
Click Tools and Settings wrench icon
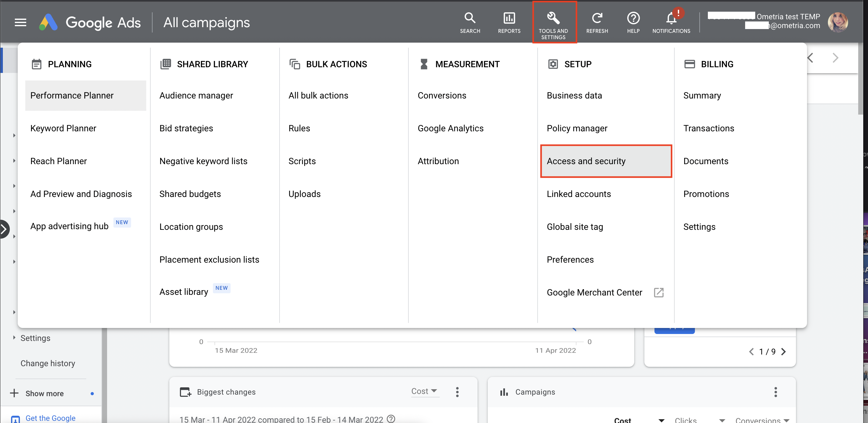553,18
